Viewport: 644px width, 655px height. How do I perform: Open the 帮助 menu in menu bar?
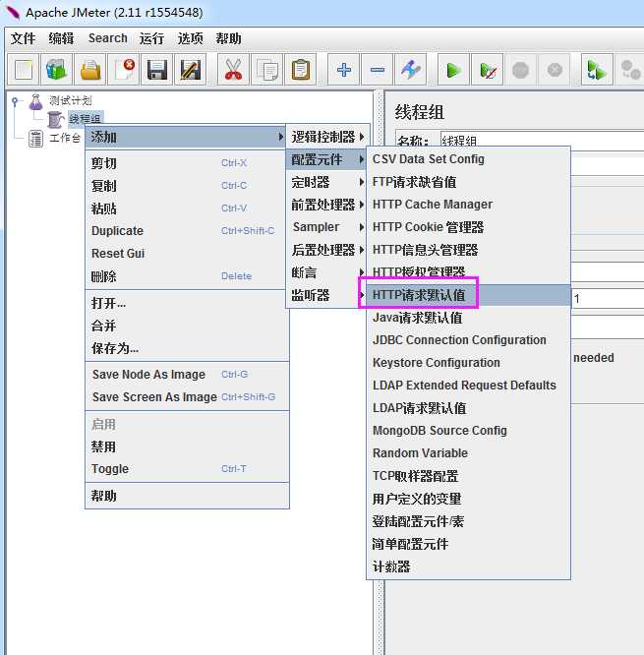point(228,38)
